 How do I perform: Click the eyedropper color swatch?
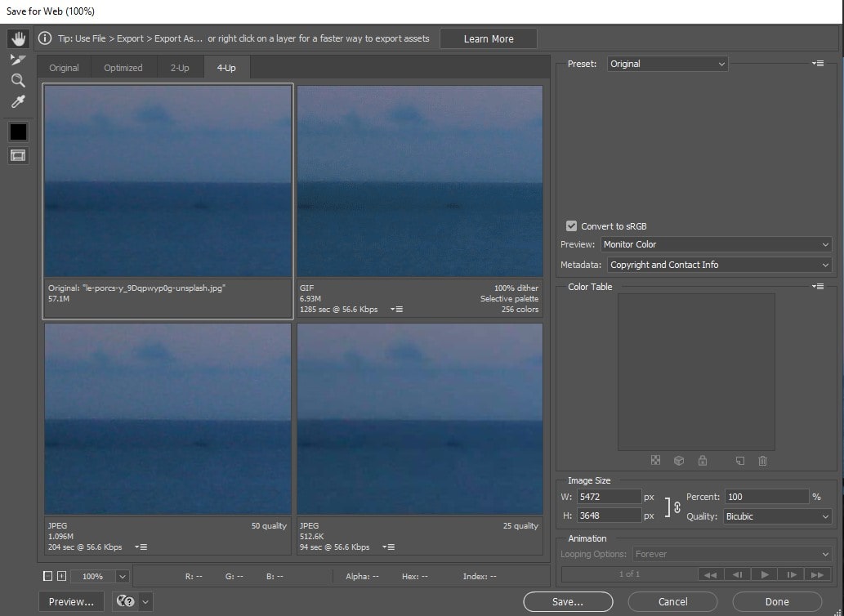[18, 131]
